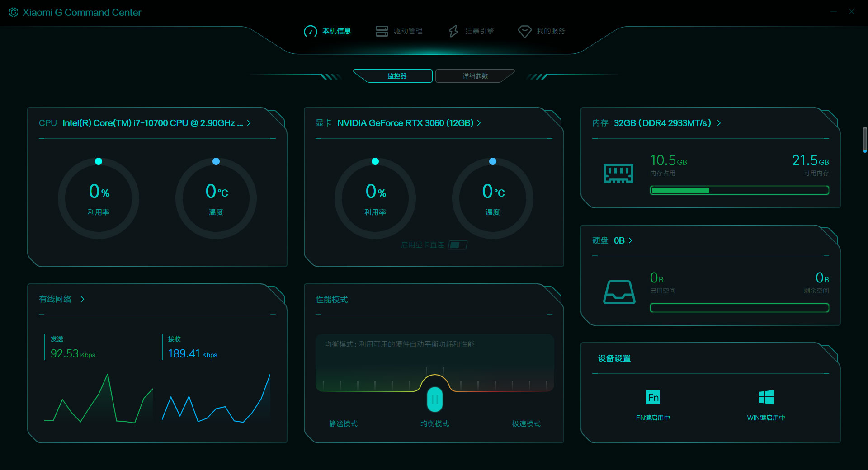
Task: Open 有线网络 details via chevron
Action: tap(82, 299)
